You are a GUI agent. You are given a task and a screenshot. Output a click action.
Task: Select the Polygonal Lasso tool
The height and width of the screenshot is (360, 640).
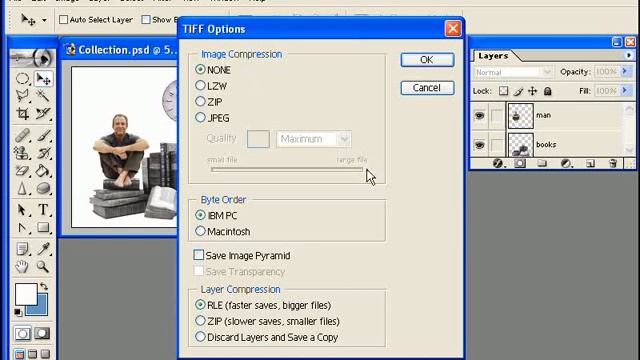tap(22, 96)
